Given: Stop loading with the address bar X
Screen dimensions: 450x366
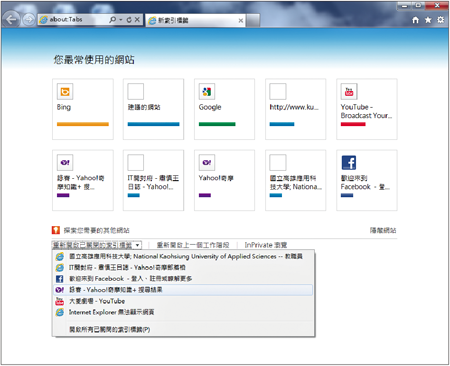Looking at the screenshot, I should [137, 20].
